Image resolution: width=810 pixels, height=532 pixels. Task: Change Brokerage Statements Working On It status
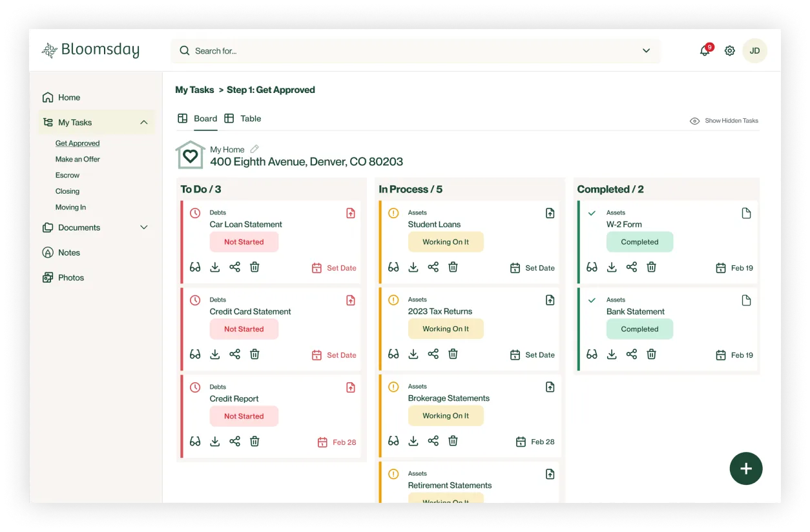[446, 416]
